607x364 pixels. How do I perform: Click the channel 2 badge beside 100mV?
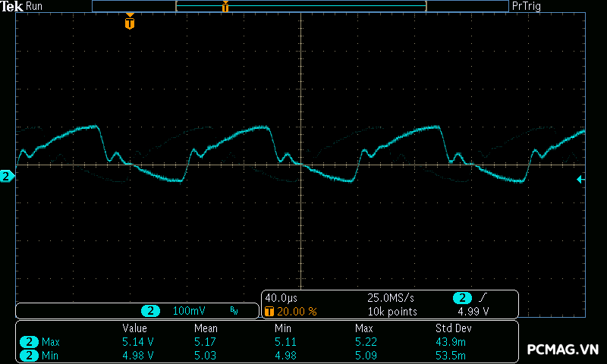tap(151, 311)
